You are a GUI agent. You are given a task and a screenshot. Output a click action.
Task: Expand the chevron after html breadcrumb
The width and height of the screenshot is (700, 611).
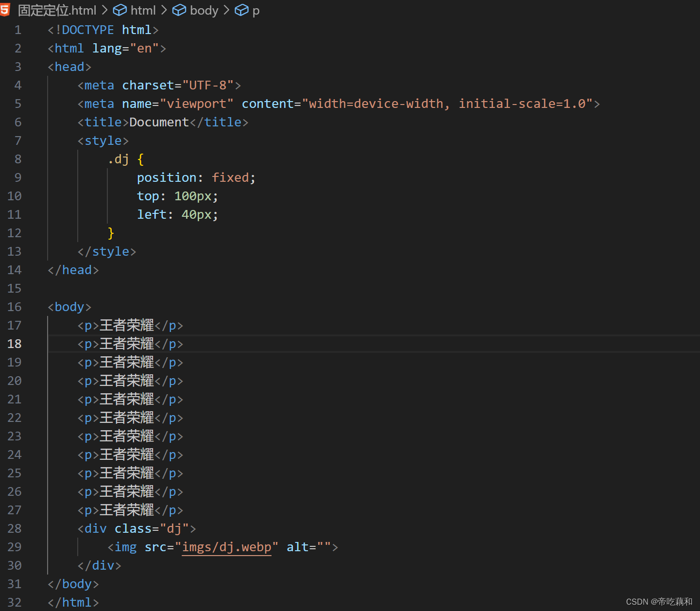pos(163,10)
